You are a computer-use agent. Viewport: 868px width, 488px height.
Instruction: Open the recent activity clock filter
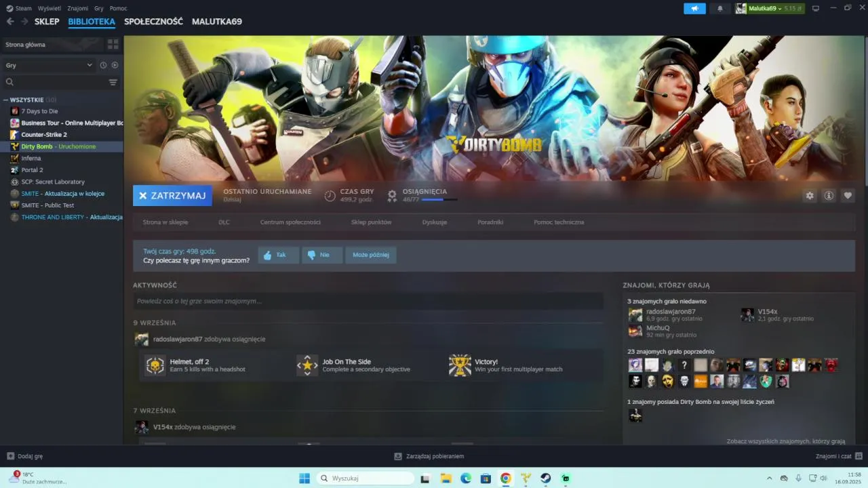[104, 65]
